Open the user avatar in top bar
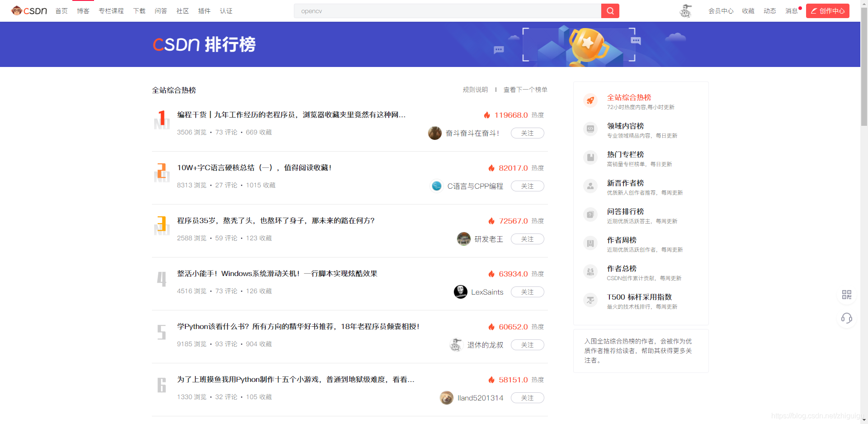The width and height of the screenshot is (868, 424). click(686, 11)
